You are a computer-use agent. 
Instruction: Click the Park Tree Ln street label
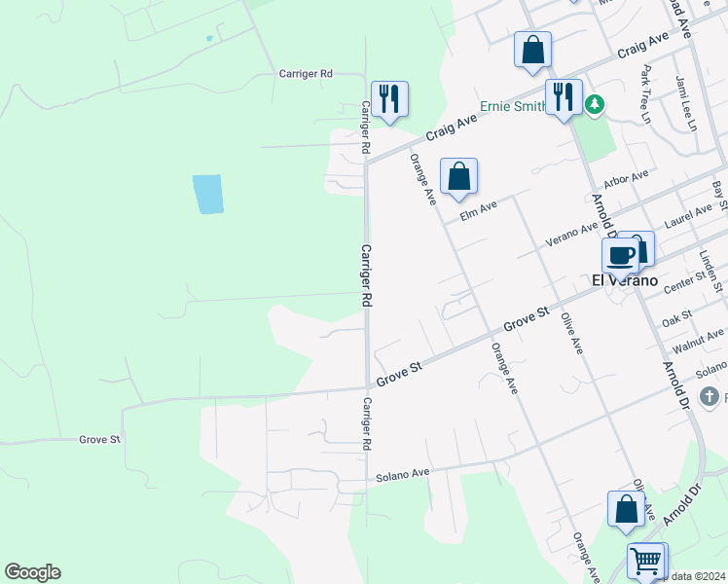point(646,94)
